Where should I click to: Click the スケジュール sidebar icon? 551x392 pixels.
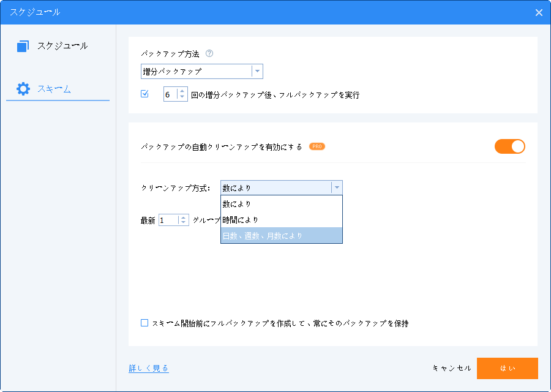coord(23,46)
